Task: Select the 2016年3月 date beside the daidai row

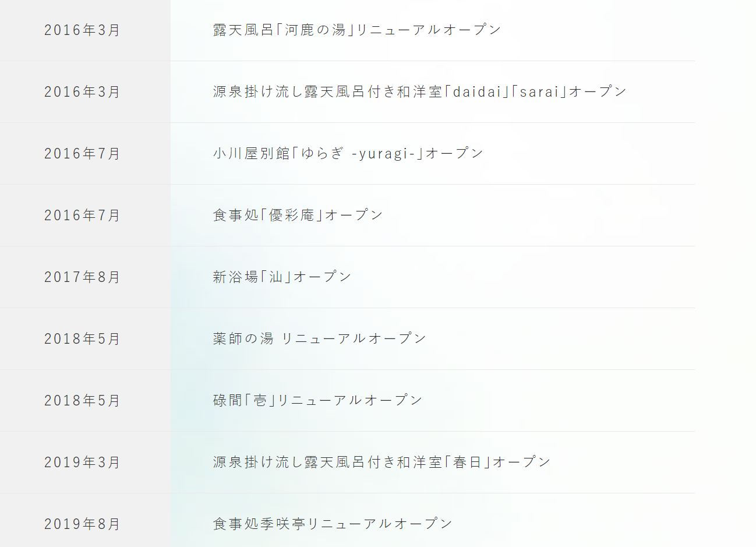Action: (82, 92)
